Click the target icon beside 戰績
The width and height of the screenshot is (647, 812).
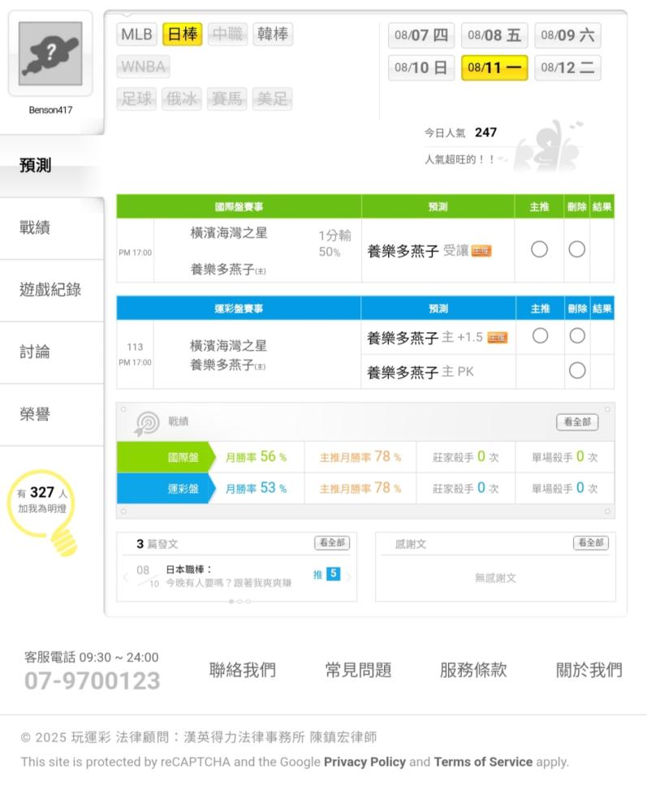click(147, 423)
